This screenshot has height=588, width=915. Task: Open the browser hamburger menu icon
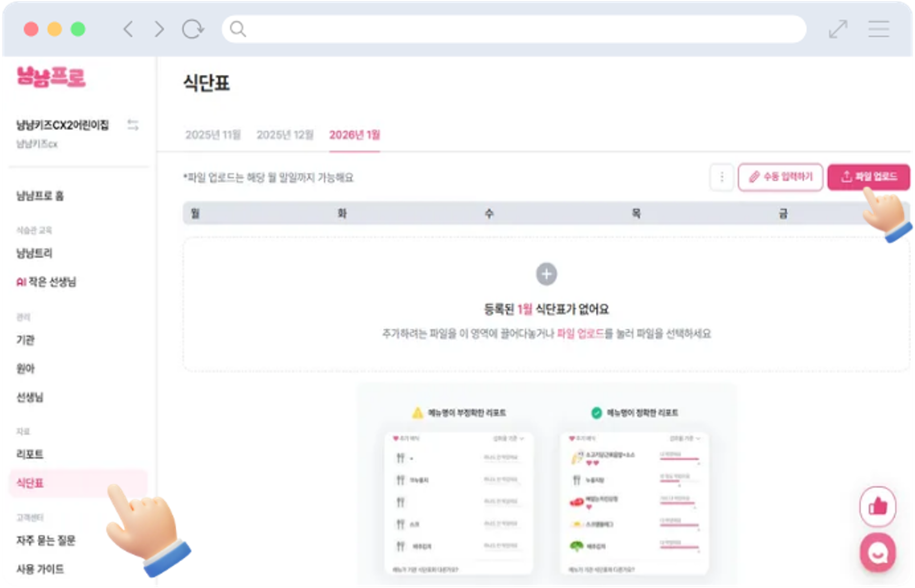coord(878,29)
